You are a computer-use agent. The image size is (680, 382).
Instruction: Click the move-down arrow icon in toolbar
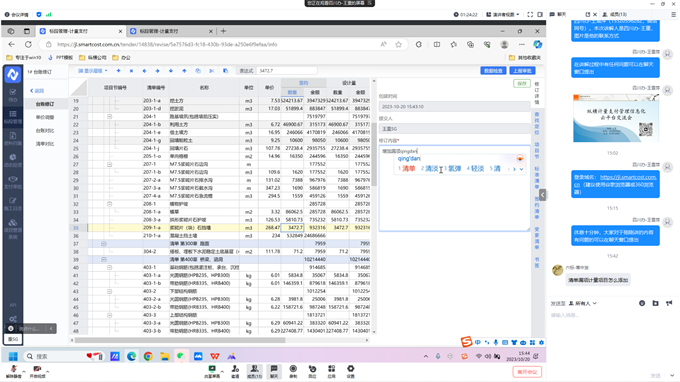coord(171,71)
